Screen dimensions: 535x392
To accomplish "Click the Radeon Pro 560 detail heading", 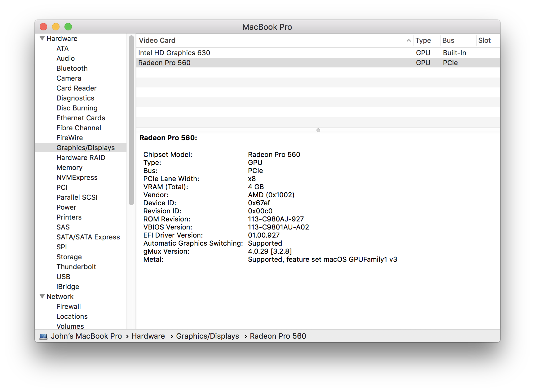I will (168, 138).
